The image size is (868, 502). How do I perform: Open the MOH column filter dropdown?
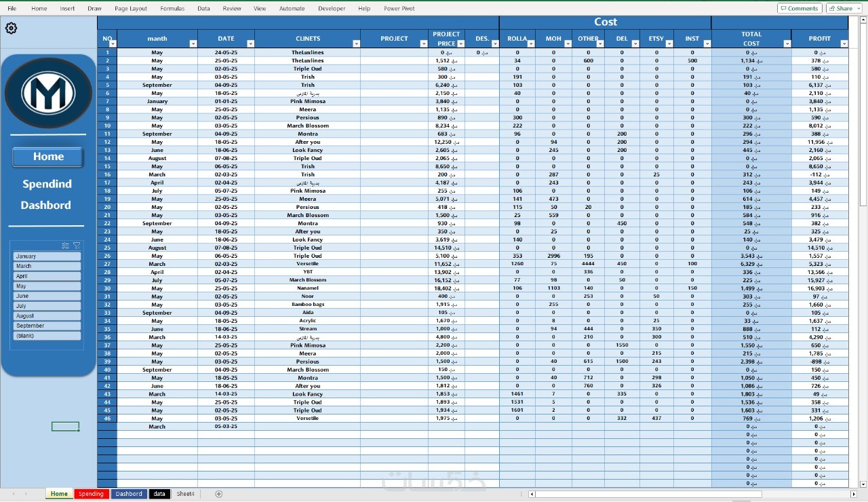(x=567, y=43)
